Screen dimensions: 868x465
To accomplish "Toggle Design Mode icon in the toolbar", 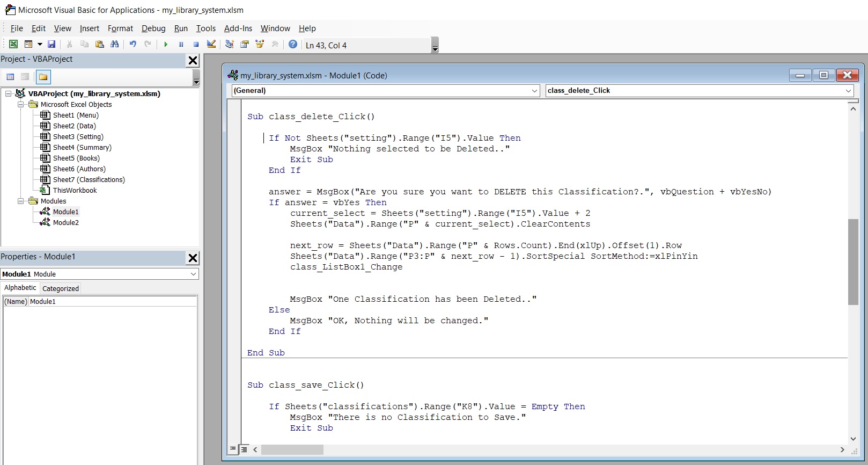I will pyautogui.click(x=211, y=45).
